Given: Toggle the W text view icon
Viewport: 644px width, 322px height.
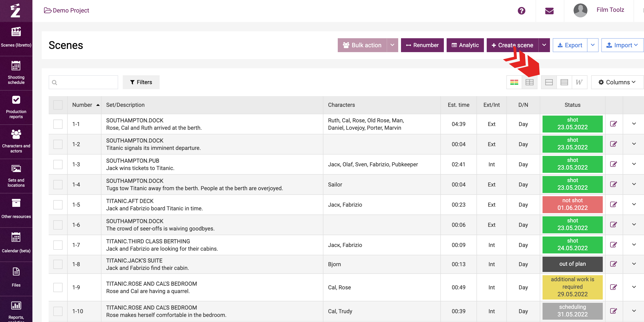Looking at the screenshot, I should pos(579,82).
